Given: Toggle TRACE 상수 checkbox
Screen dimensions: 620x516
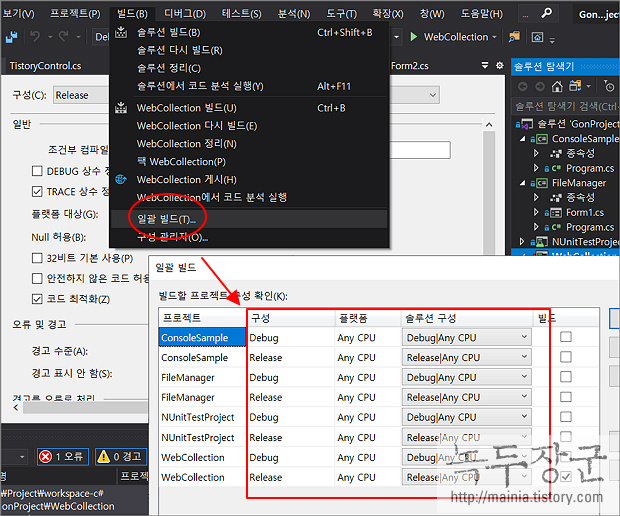Looking at the screenshot, I should [x=37, y=191].
